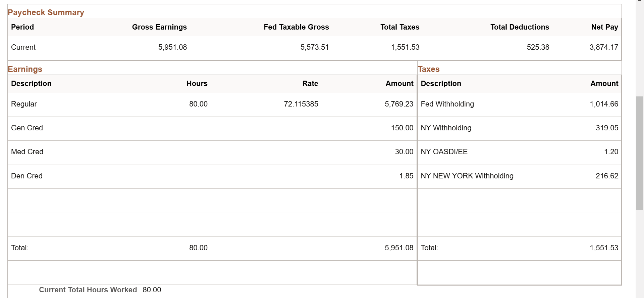Click the Gross Earnings column header

point(159,27)
